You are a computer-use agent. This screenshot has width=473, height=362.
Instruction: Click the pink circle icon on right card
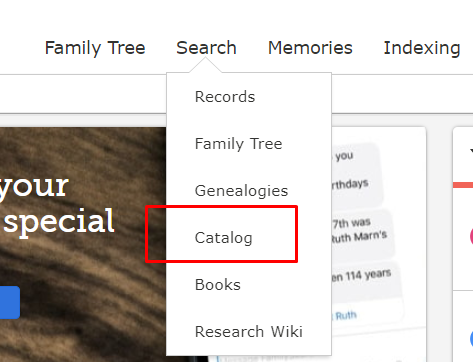pos(471,236)
